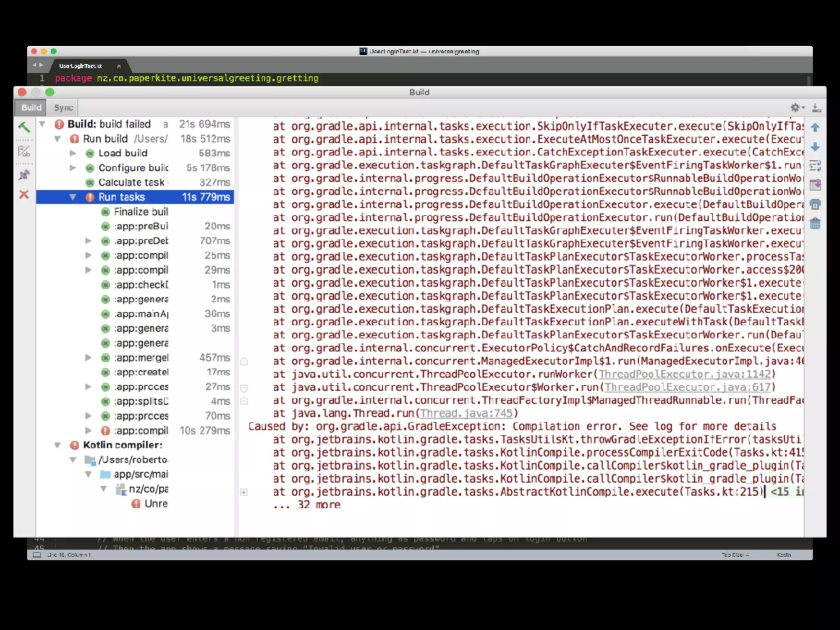Collapse the Run tasks tree node
The width and height of the screenshot is (840, 630).
(73, 197)
